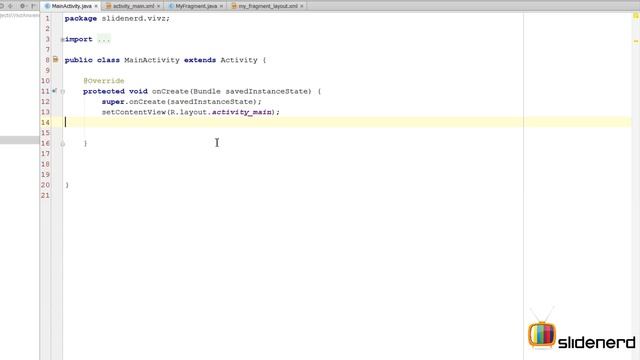Open the MyFragment.java tab
Viewport: 640px width, 360px height.
(196, 6)
